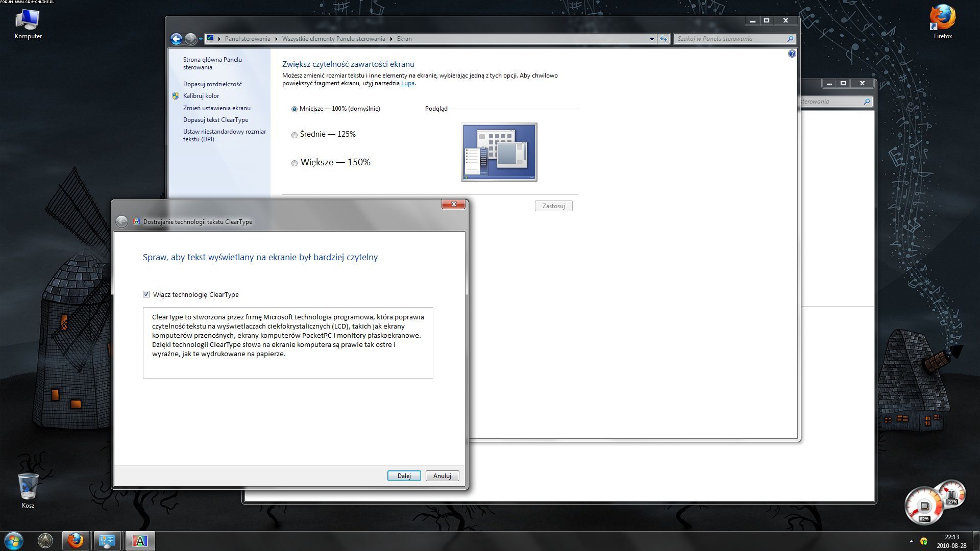This screenshot has height=551, width=980.
Task: Open Kalibruj kolor link
Action: 201,96
